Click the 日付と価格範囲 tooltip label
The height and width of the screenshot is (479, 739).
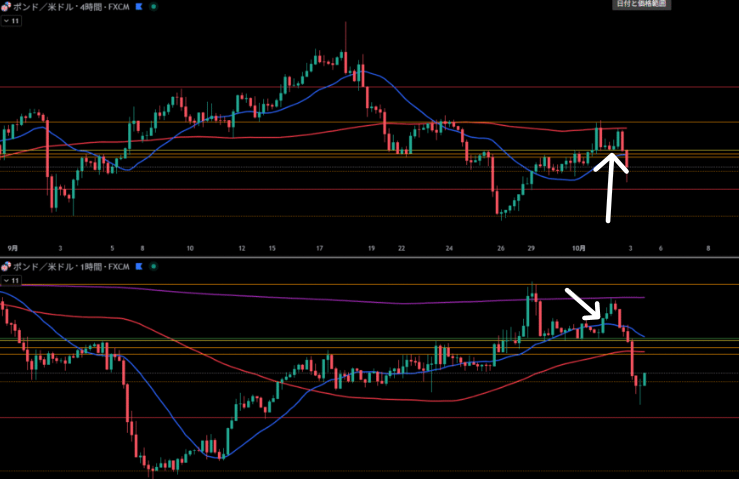click(641, 5)
